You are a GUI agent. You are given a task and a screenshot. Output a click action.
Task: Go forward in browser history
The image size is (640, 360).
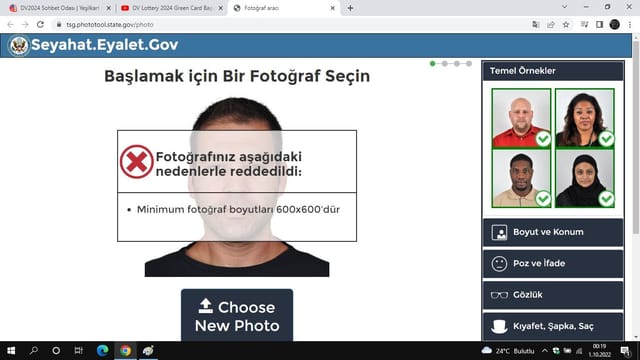click(25, 24)
